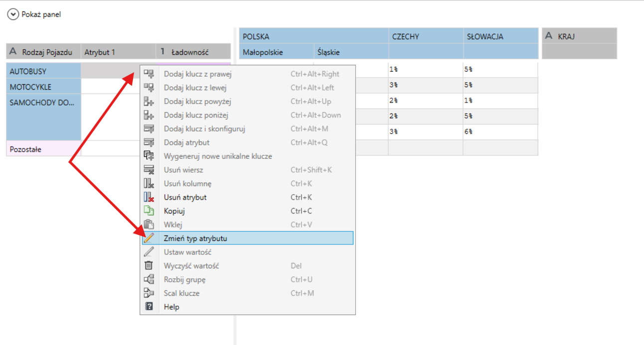Screen dimensions: 644x345
Task: Expand the Pokaż panel chevron
Action: (x=13, y=14)
